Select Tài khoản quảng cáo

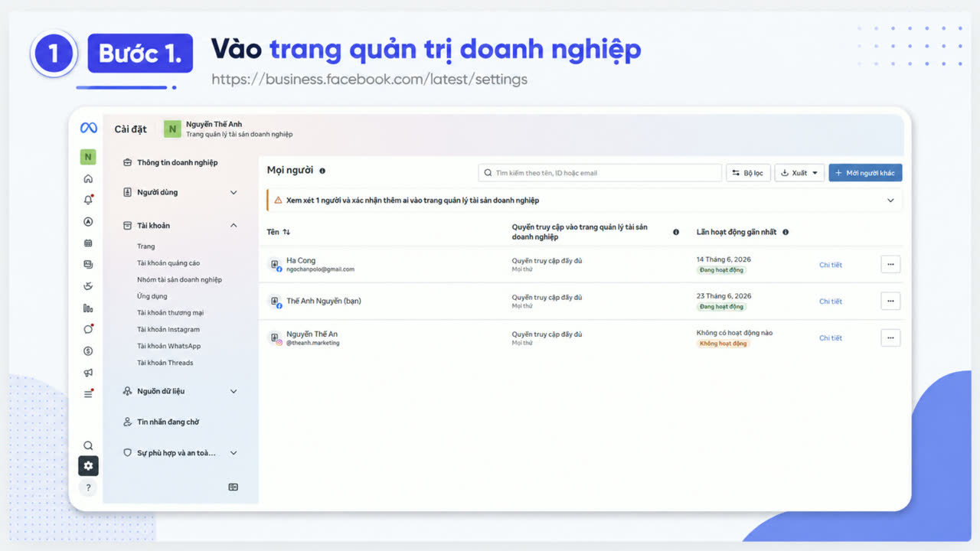pyautogui.click(x=168, y=263)
